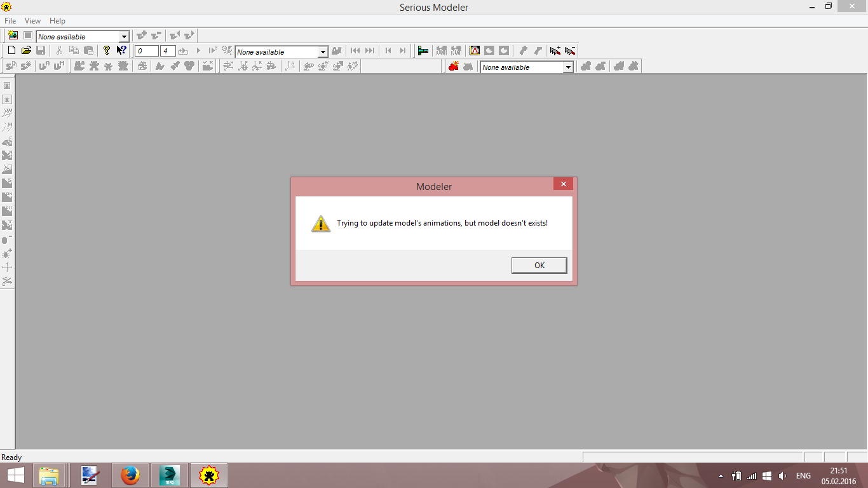Click sidebar icon labeled W
The height and width of the screenshot is (488, 868).
pos(7,113)
